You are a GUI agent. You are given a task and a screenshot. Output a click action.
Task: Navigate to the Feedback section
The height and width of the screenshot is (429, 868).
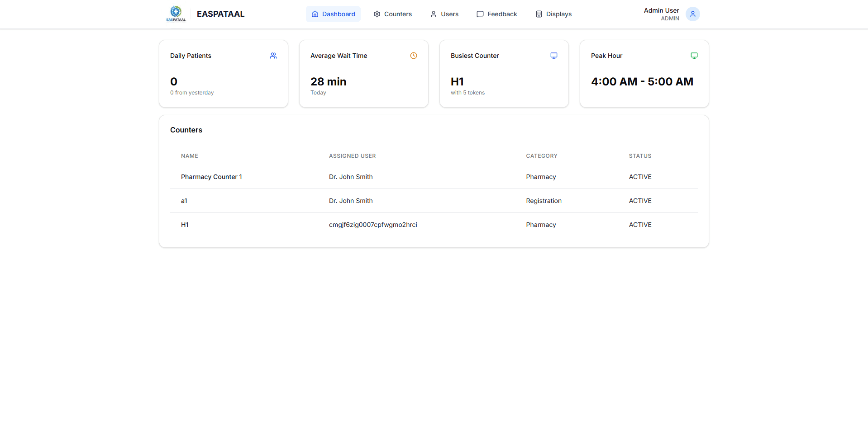[x=502, y=14]
